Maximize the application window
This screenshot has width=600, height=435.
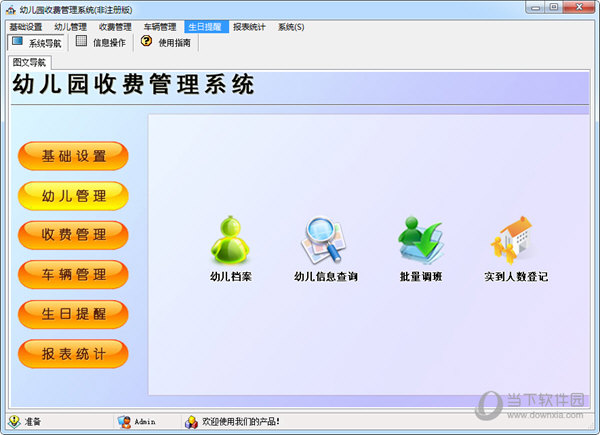click(x=554, y=7)
